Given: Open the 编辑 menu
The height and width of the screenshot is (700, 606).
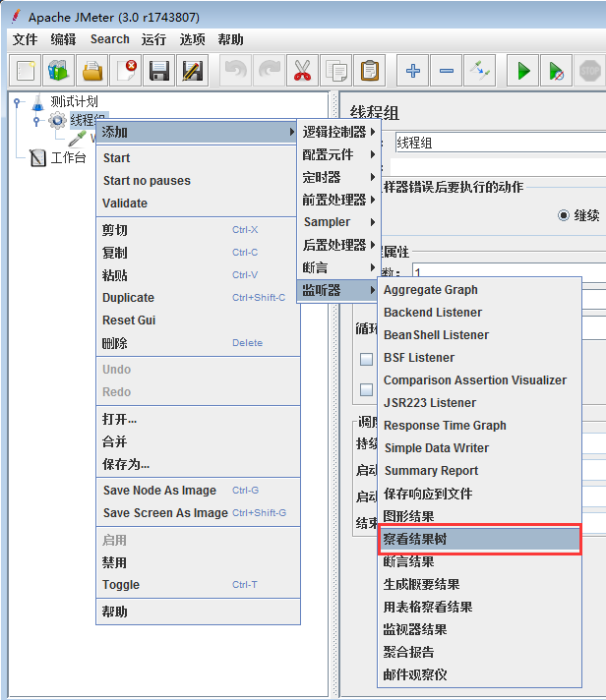Looking at the screenshot, I should coord(63,39).
